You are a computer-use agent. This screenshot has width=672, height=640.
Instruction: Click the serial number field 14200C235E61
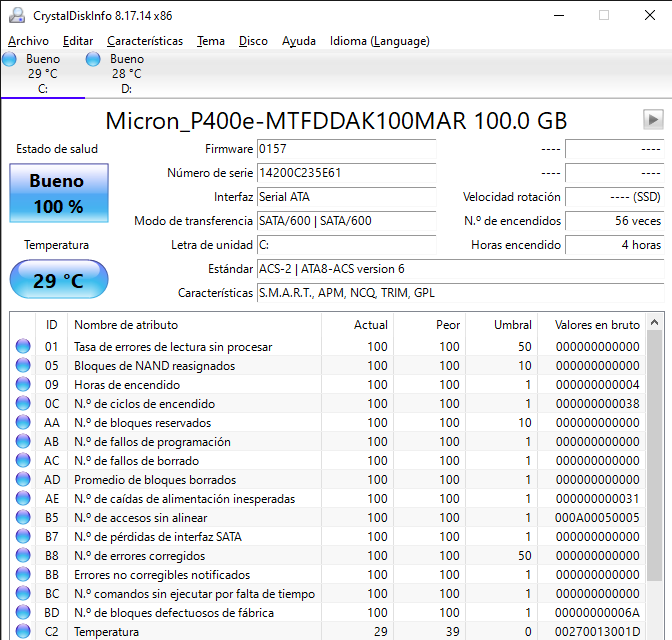pos(346,173)
